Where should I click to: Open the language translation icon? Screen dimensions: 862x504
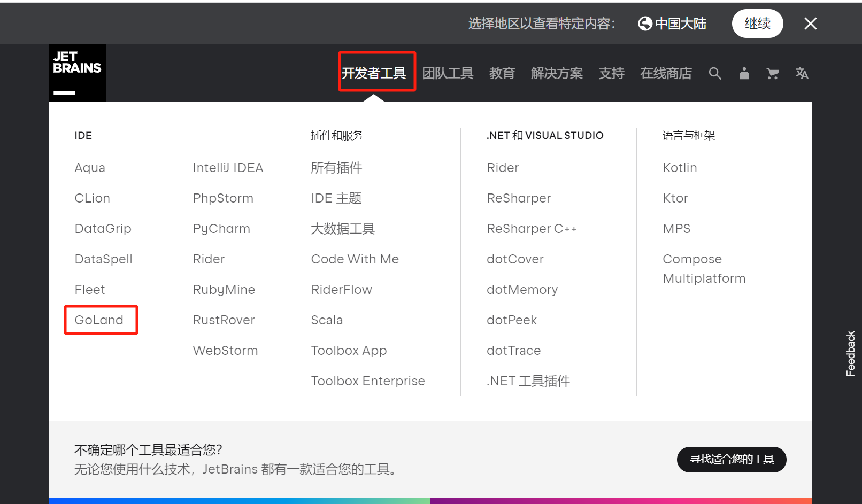[802, 73]
